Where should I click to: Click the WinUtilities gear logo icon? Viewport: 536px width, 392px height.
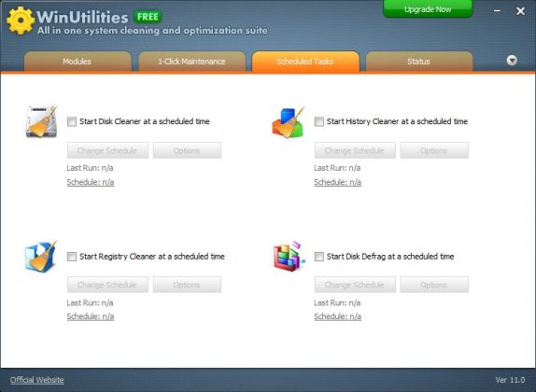click(21, 21)
